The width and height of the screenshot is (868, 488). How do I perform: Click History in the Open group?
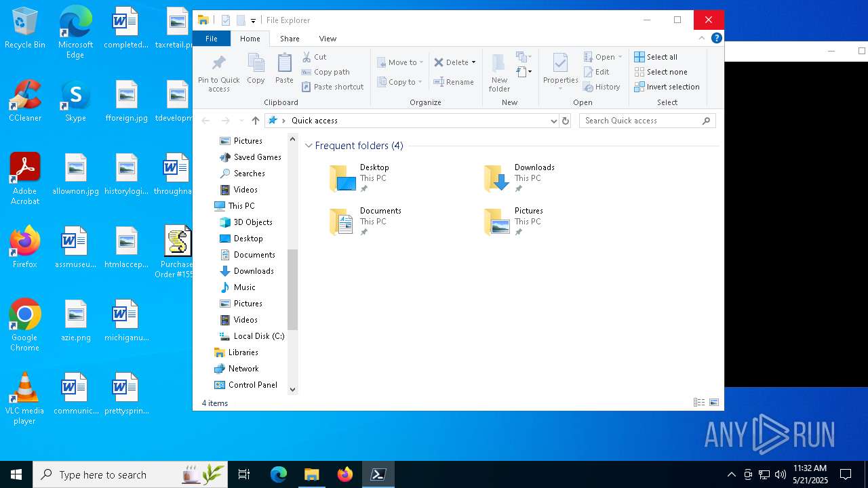point(602,87)
